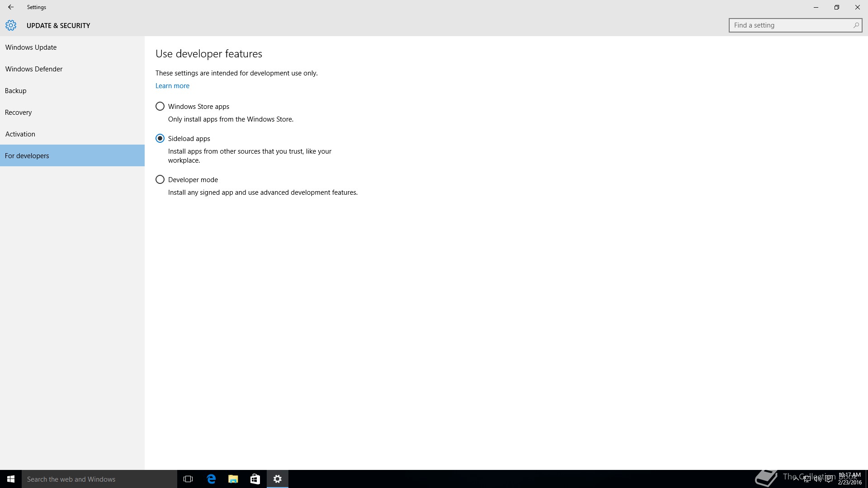Viewport: 868px width, 488px height.
Task: Click the Settings gear taskbar icon
Action: tap(278, 479)
